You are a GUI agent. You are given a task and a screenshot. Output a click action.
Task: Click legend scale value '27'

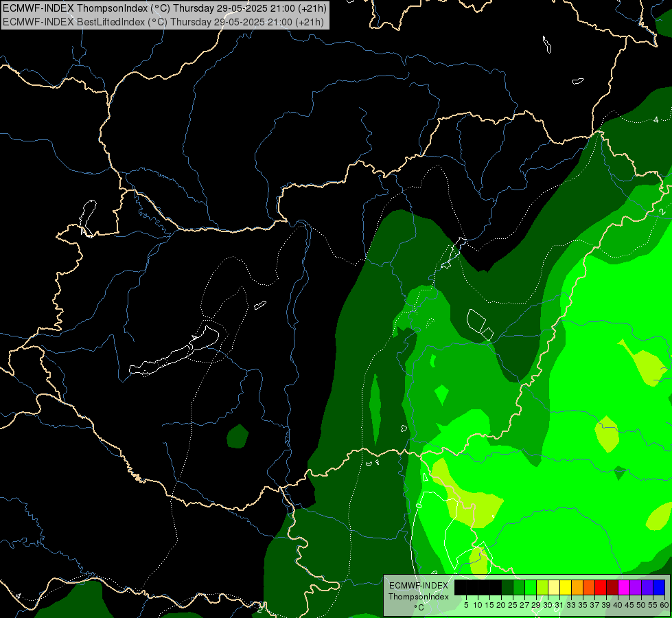coord(524,605)
